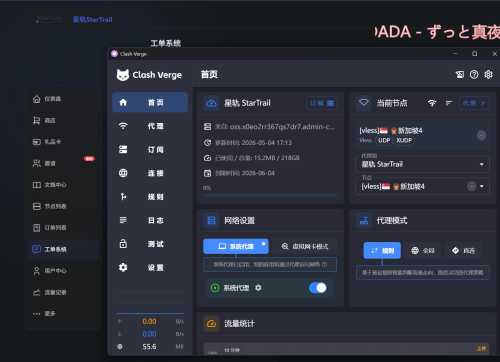Open 文档中心 in StarTrail website sidebar
The width and height of the screenshot is (500, 362).
(x=63, y=185)
